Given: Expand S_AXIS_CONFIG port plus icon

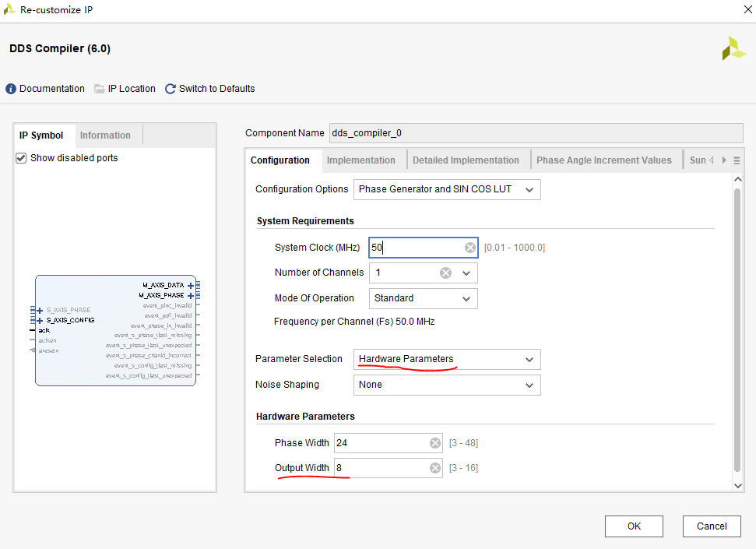Looking at the screenshot, I should [40, 320].
